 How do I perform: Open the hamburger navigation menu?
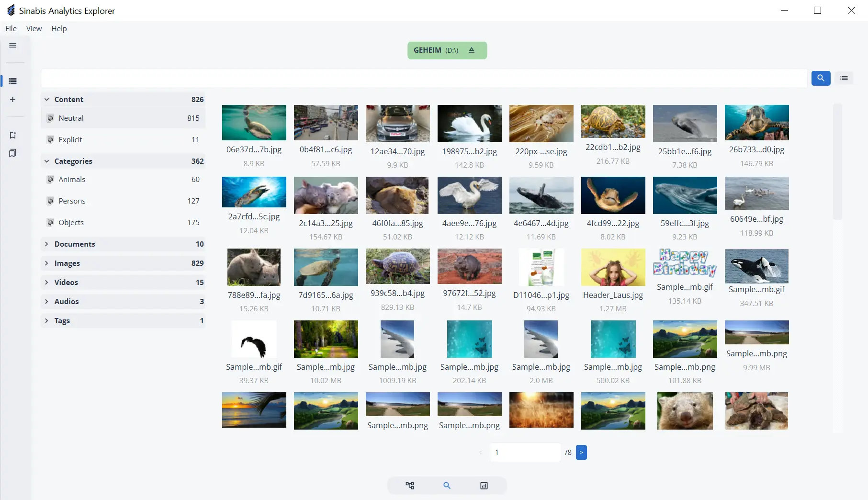(x=12, y=45)
